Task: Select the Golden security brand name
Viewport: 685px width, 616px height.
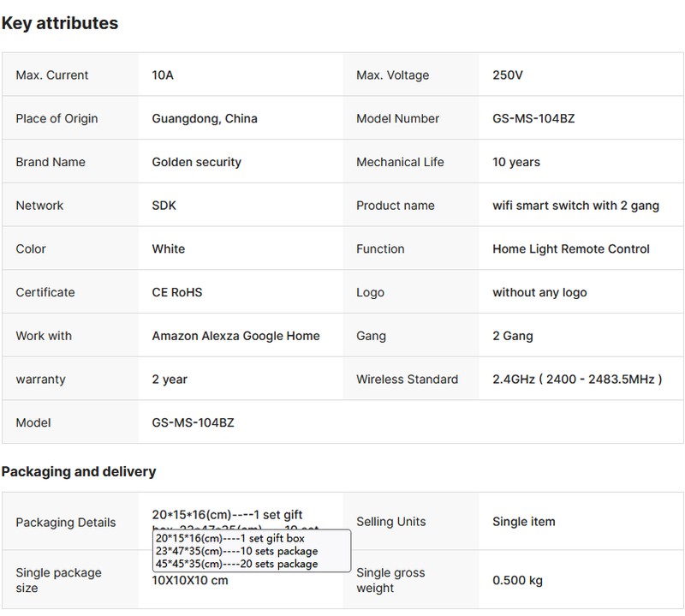Action: (196, 162)
